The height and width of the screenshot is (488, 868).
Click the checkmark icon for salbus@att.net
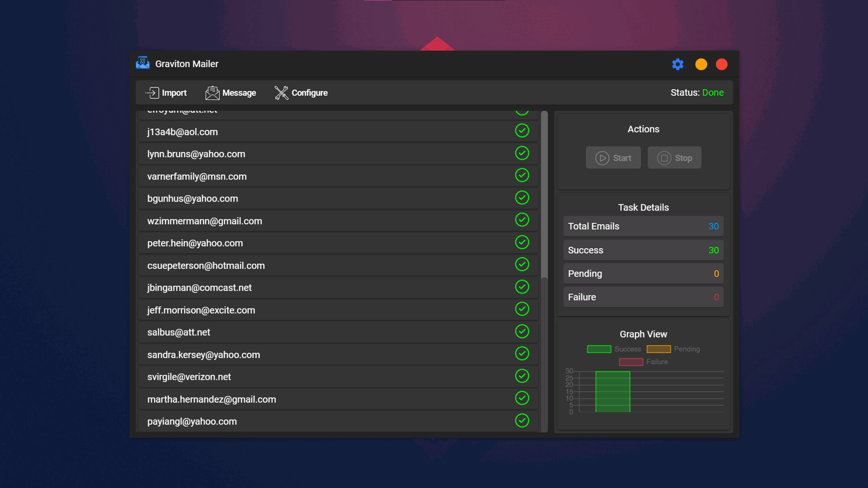(x=522, y=331)
